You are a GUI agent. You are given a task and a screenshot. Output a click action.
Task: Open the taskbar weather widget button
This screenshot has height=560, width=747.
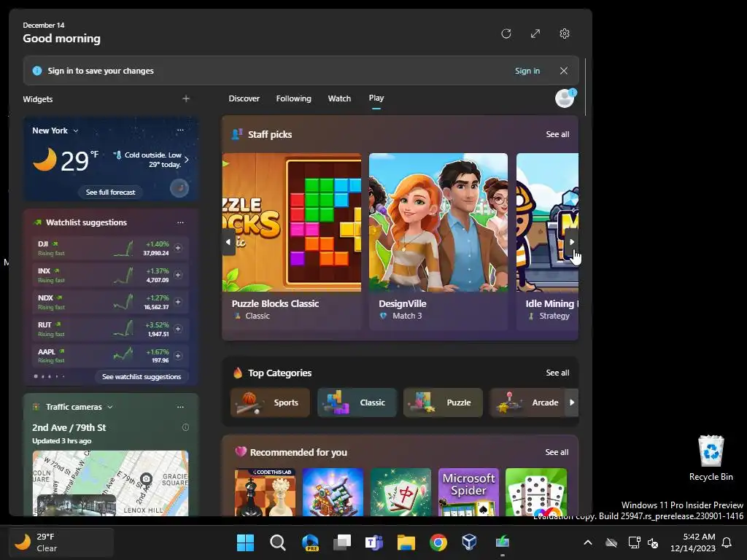point(61,542)
